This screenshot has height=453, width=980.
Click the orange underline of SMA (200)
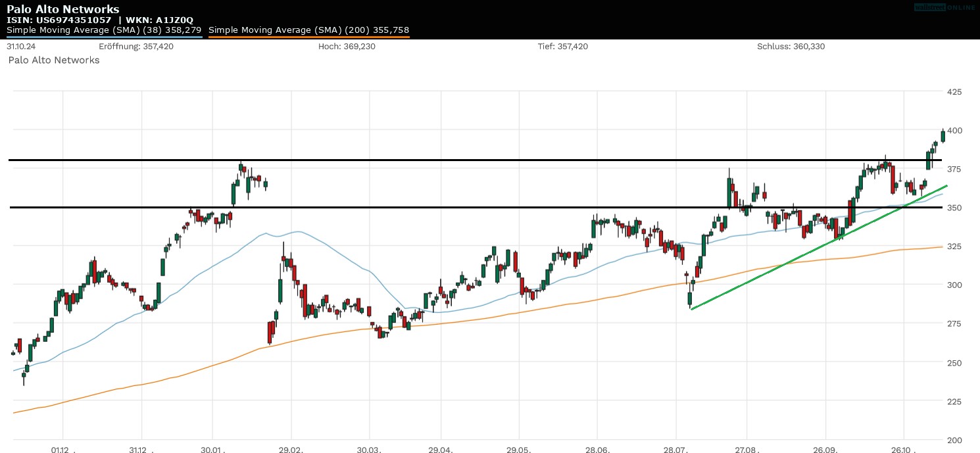tap(309, 37)
